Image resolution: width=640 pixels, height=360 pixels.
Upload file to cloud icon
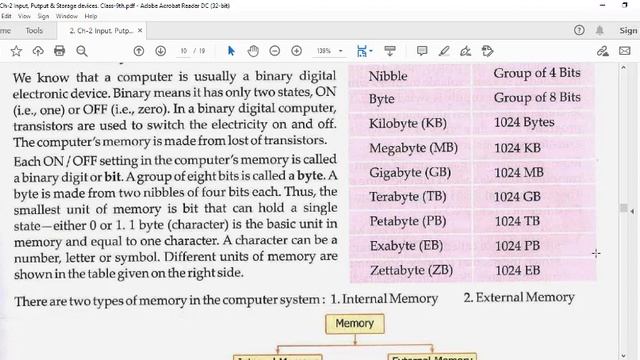tap(38, 51)
